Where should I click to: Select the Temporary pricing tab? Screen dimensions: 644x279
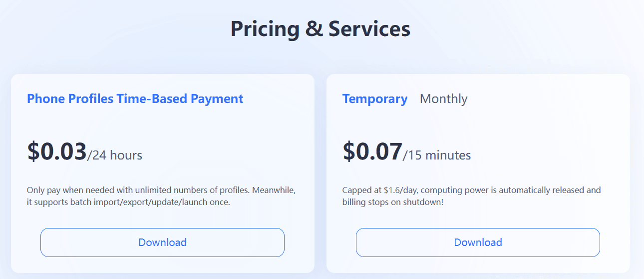[374, 99]
